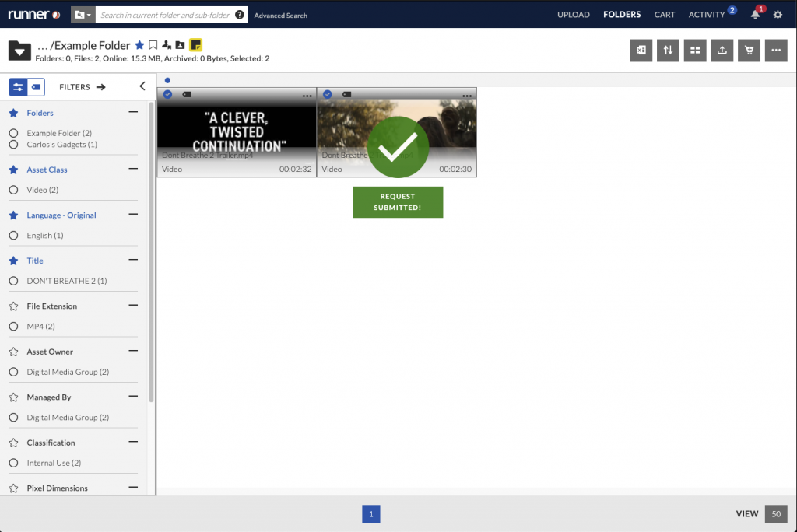Viewport: 797px width, 532px height.
Task: Collapse the filters sidebar with the chevron
Action: tap(142, 86)
